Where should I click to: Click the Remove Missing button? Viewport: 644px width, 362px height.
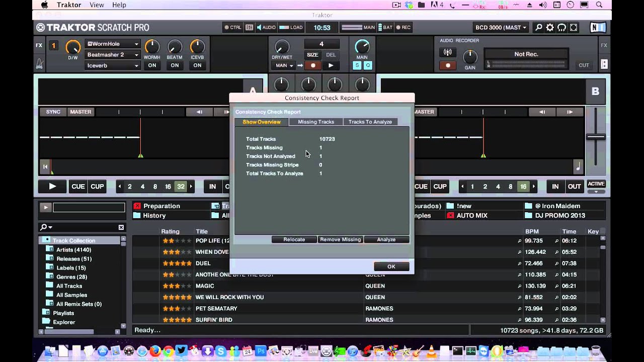(341, 239)
